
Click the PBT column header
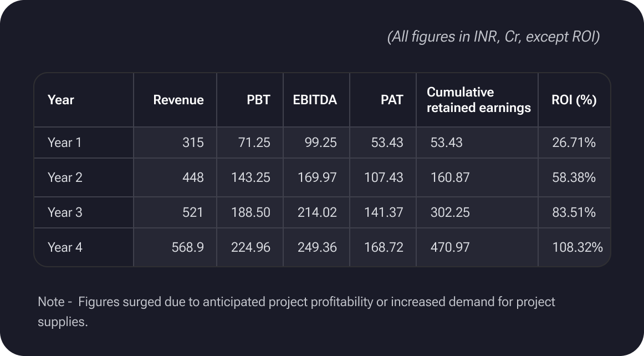[258, 100]
